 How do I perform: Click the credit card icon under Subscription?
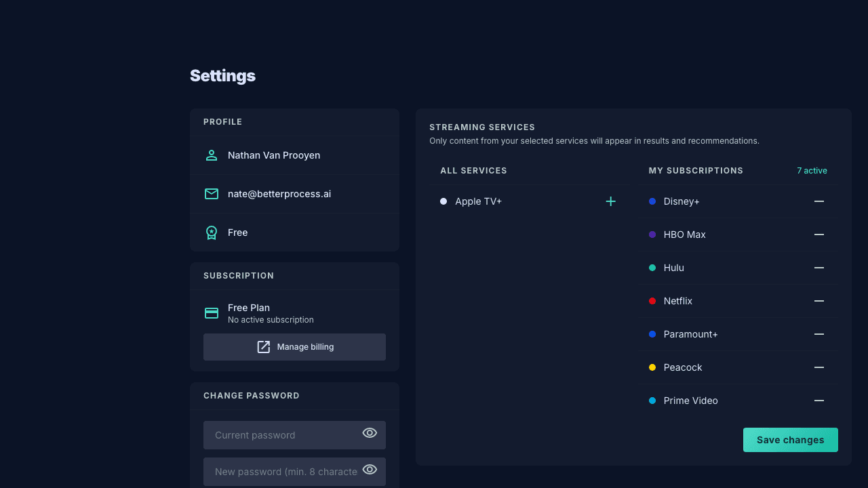click(211, 312)
